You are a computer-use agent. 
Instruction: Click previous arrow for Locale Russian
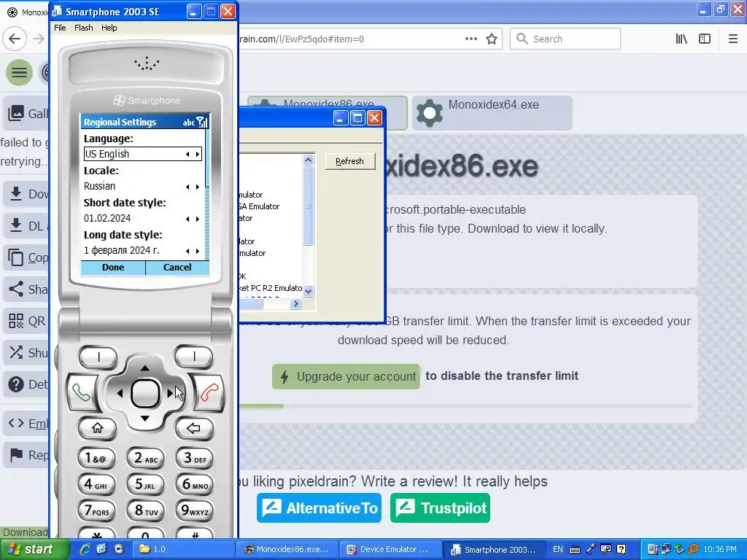[187, 187]
